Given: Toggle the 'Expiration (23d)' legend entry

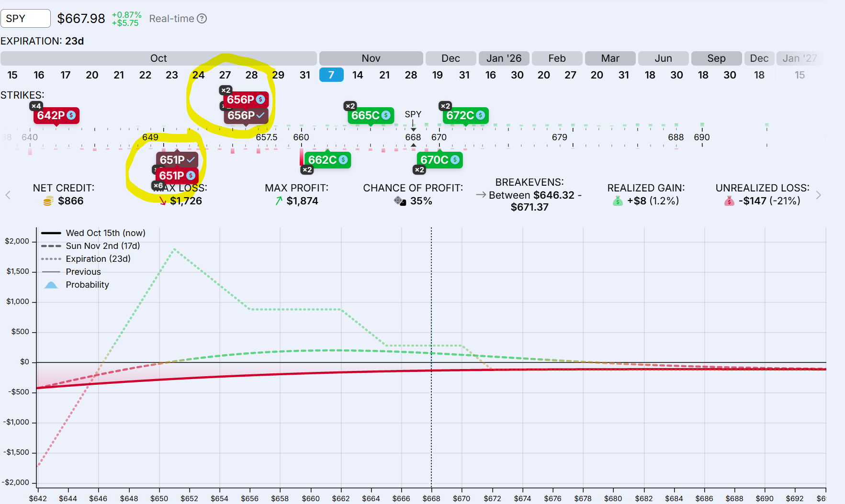Looking at the screenshot, I should pos(86,259).
